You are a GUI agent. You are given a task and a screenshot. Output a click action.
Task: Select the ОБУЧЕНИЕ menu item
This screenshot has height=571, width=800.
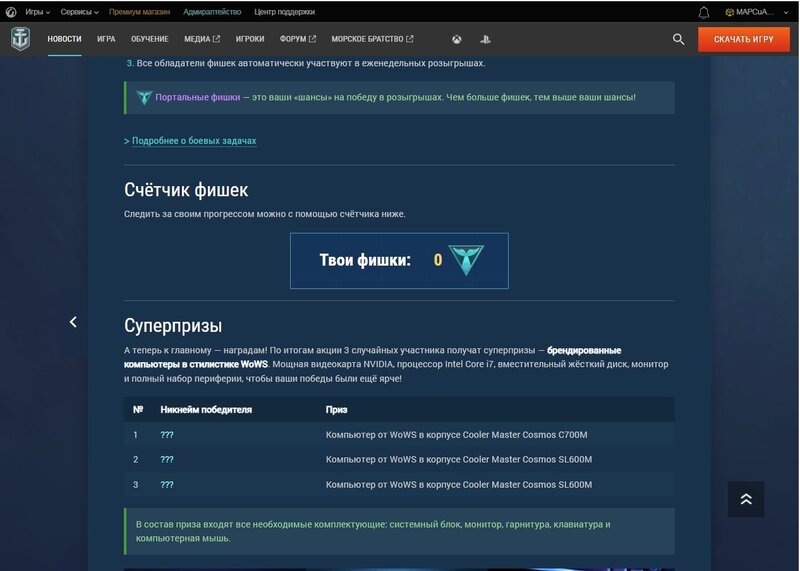[x=149, y=39]
